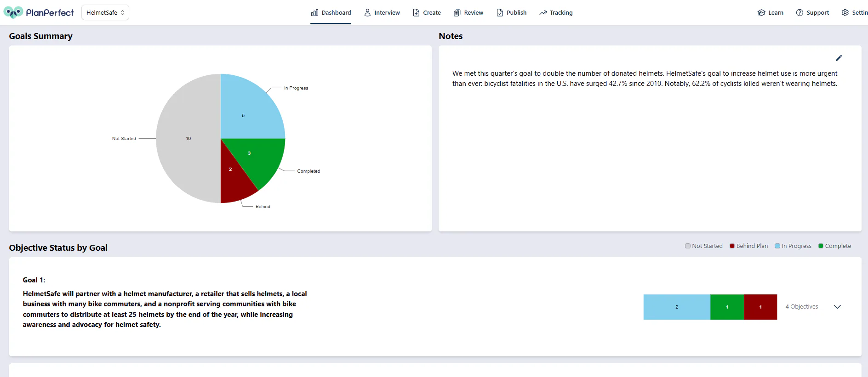Click the red Behind Plan bar segment
This screenshot has height=377, width=868.
760,307
